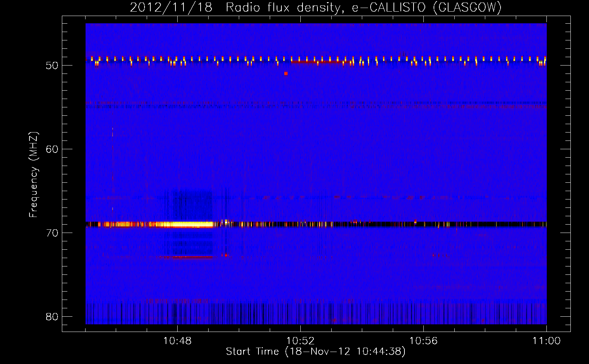Viewport: 589px width, 364px height.
Task: Click the frequency tick label '80'
Action: [x=52, y=317]
